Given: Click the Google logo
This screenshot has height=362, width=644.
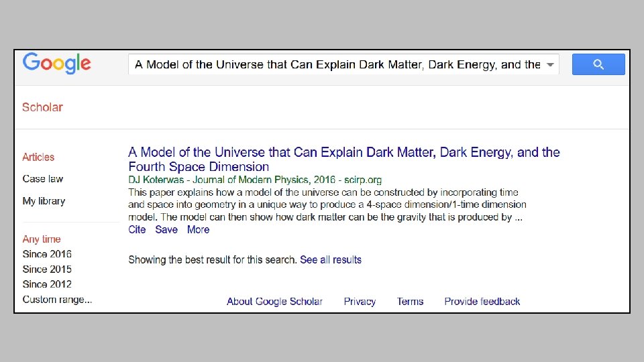Looking at the screenshot, I should [56, 63].
